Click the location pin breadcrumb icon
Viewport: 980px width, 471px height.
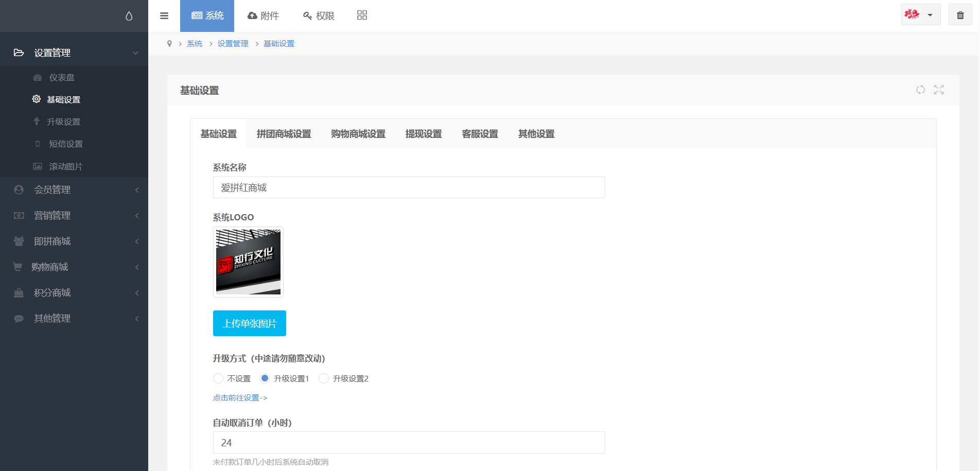pyautogui.click(x=169, y=44)
